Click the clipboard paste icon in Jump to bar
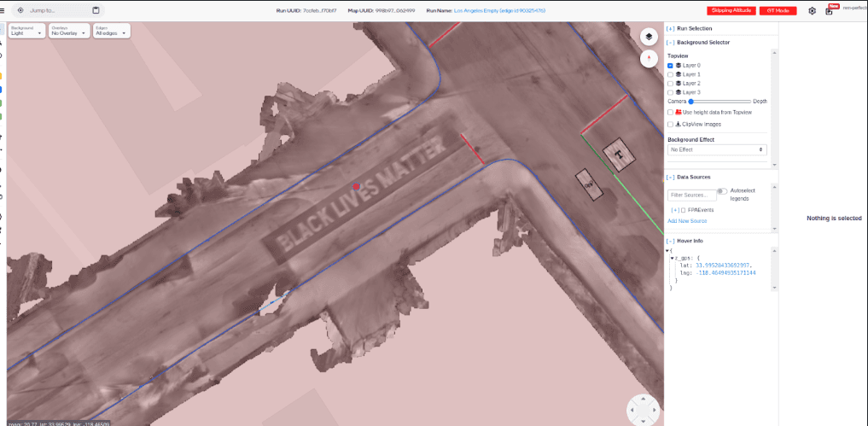 (x=96, y=10)
